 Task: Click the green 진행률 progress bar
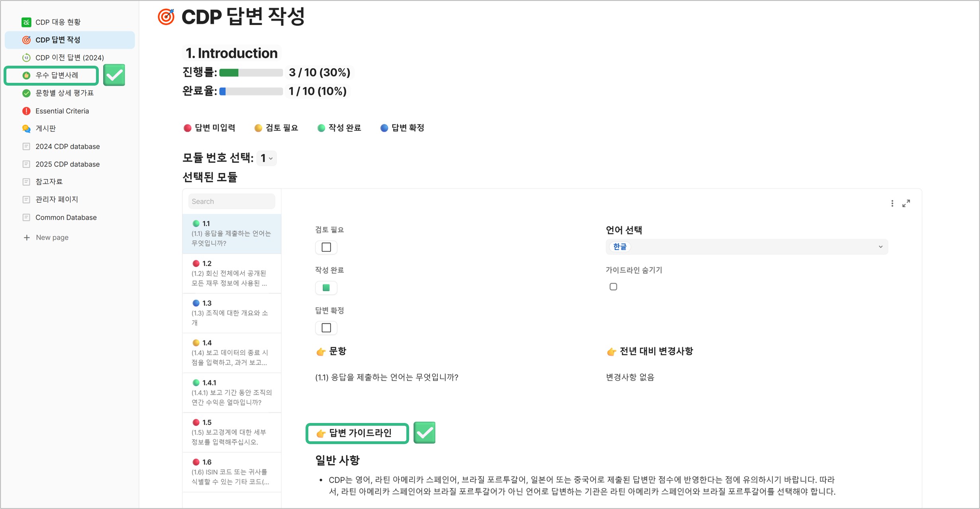(251, 72)
